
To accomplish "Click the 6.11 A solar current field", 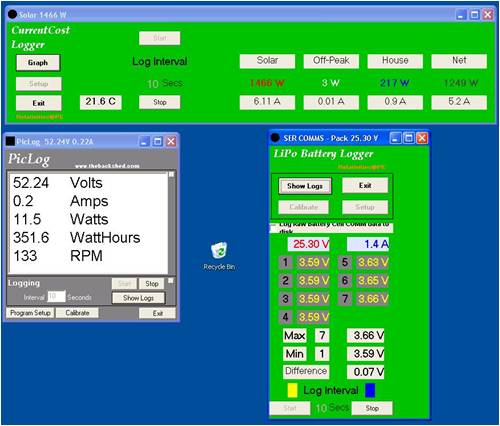I will pyautogui.click(x=267, y=102).
